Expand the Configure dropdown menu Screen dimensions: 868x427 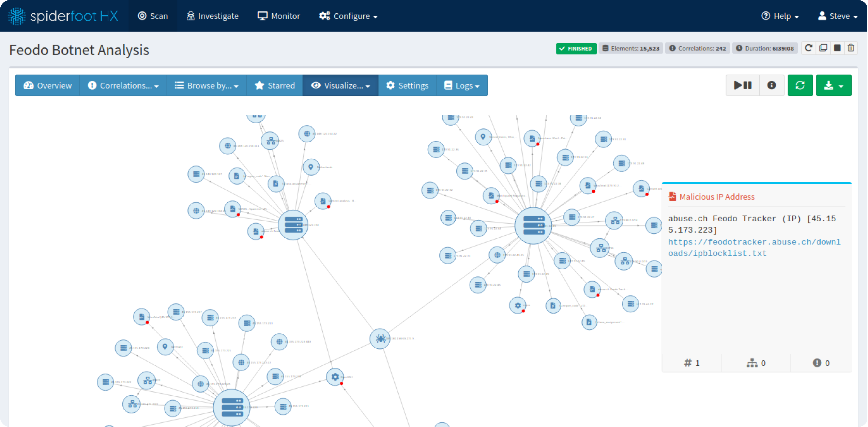coord(348,16)
